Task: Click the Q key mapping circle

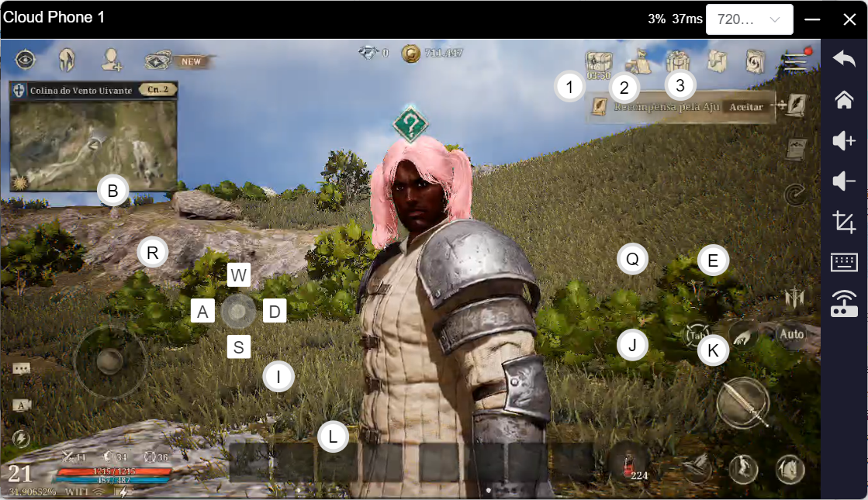Action: pyautogui.click(x=632, y=259)
